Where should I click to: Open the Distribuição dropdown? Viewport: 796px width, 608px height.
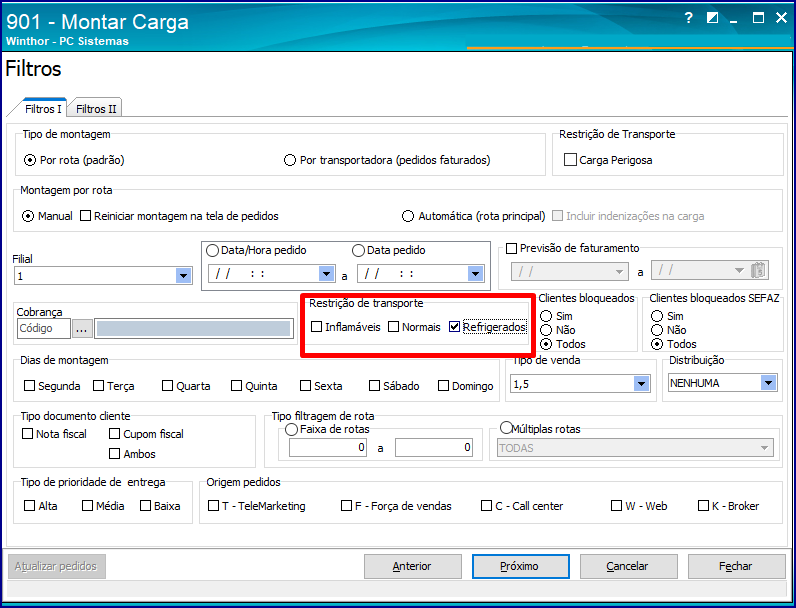(x=769, y=383)
